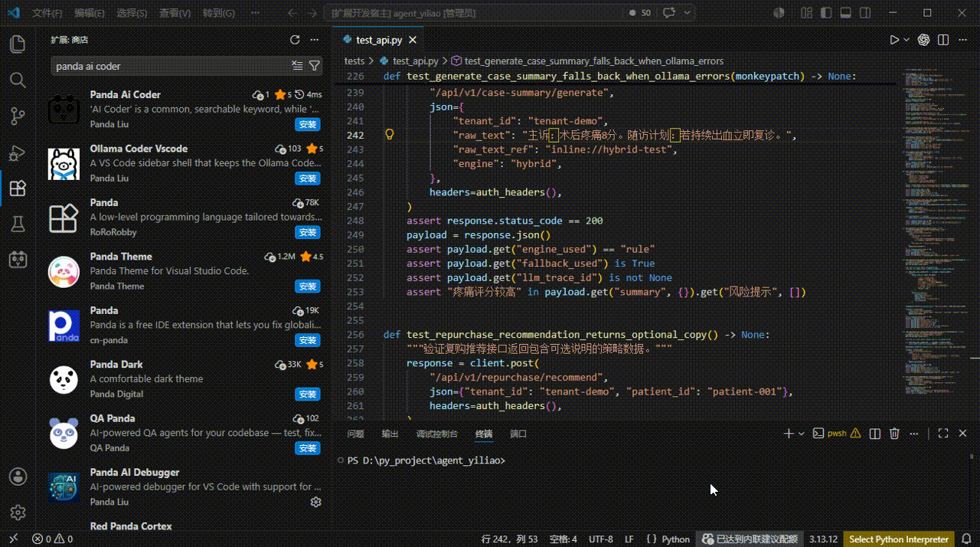Screen dimensions: 980x547
Task: Open the Red Panda Cortex extension entry
Action: 184,526
